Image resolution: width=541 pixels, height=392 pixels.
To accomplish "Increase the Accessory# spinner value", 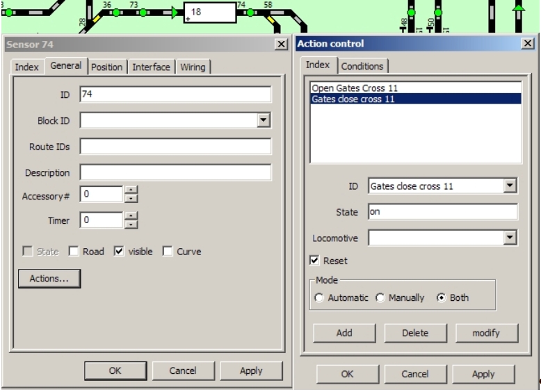I will pos(131,191).
